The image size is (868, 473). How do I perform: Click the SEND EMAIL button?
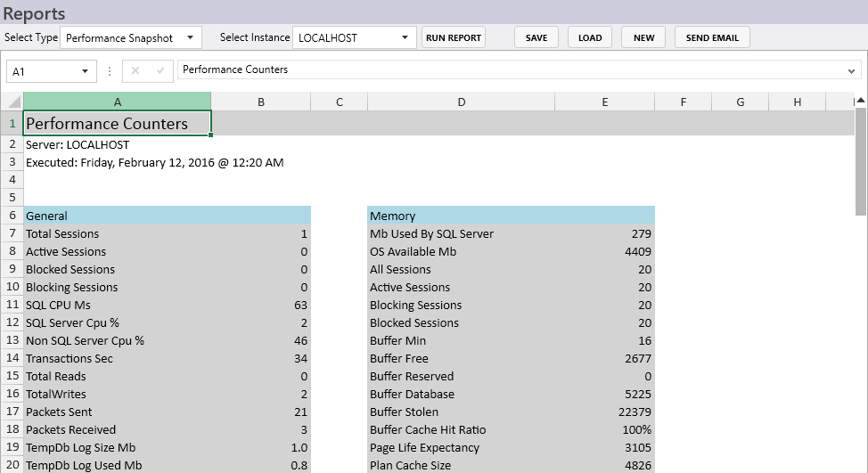coord(712,37)
